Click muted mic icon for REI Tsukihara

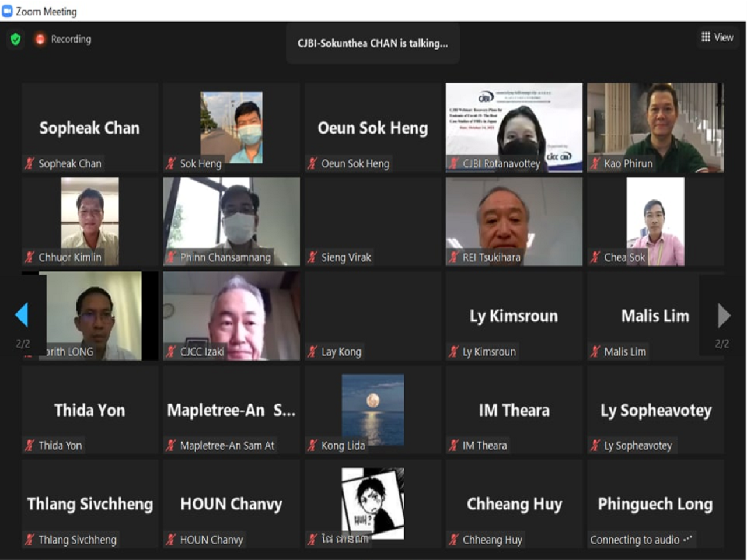pos(453,257)
